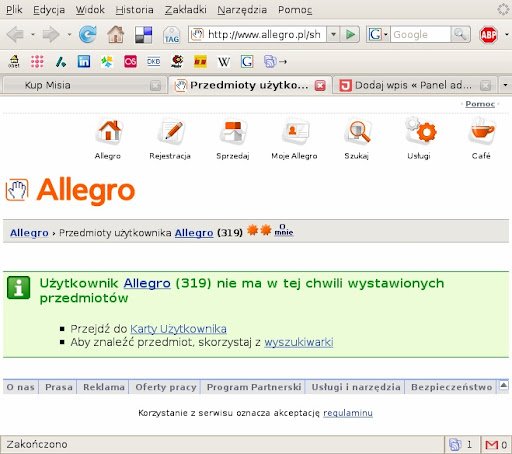Click the Allegro breadcrumb link

pyautogui.click(x=29, y=232)
